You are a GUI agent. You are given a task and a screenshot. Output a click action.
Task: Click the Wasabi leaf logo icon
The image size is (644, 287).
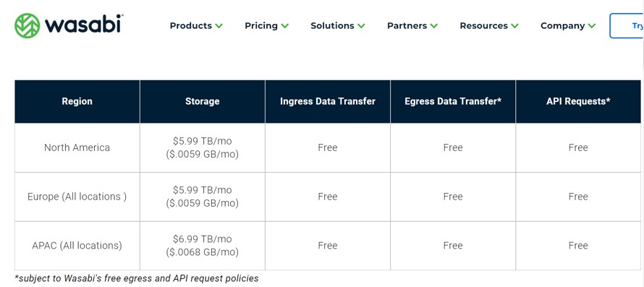pyautogui.click(x=27, y=25)
